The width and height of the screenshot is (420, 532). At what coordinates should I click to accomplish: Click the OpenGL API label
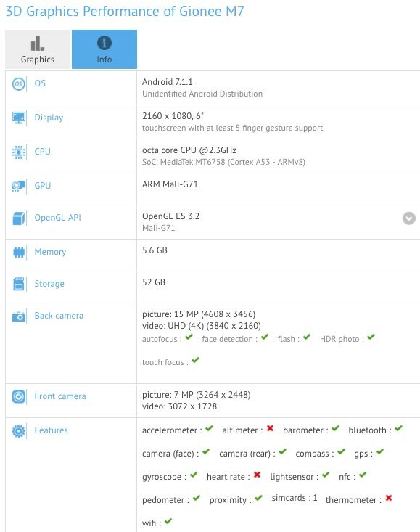pyautogui.click(x=57, y=218)
